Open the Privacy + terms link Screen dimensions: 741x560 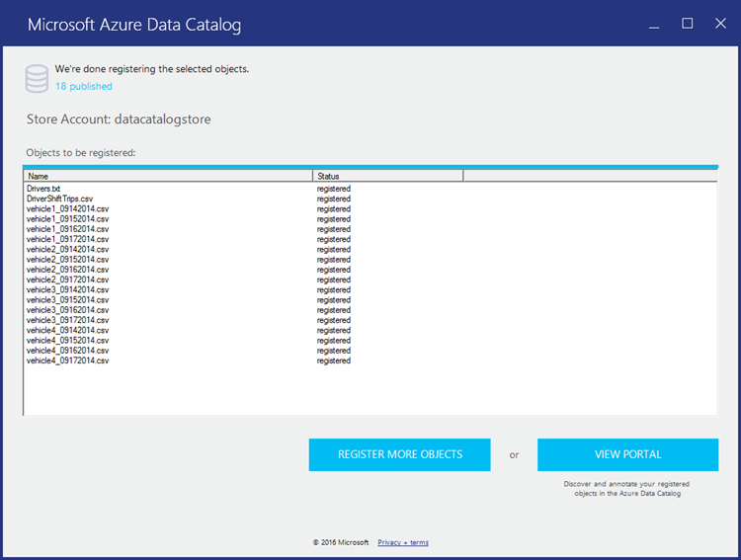coord(403,542)
